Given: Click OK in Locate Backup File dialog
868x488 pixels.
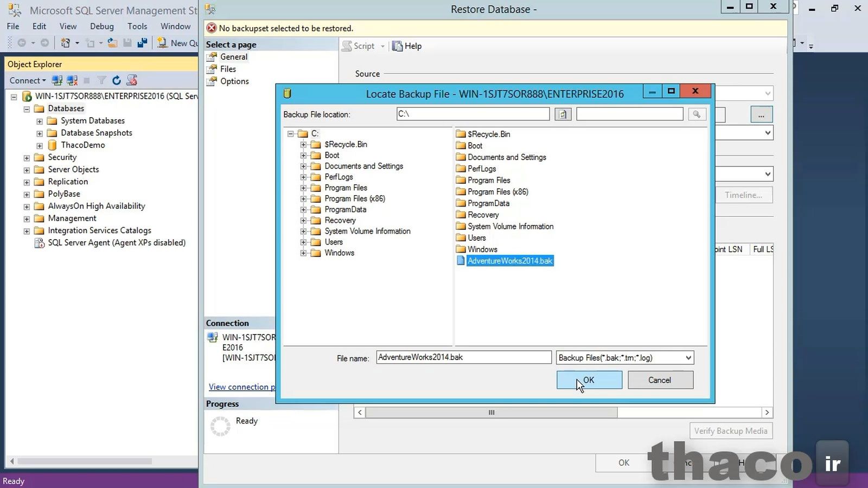Looking at the screenshot, I should [589, 380].
